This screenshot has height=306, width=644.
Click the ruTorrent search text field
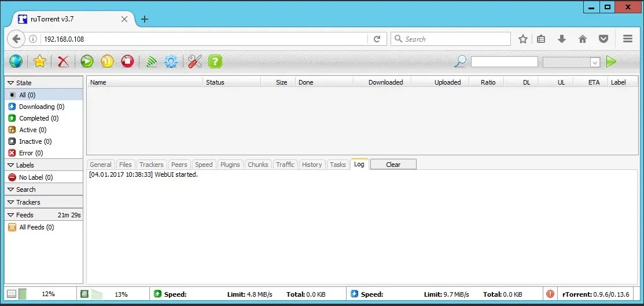(505, 62)
